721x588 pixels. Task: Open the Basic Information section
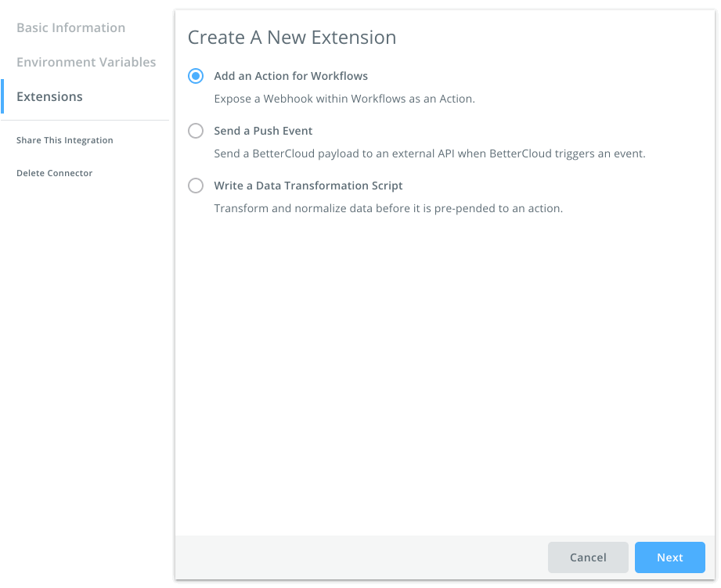pos(70,27)
